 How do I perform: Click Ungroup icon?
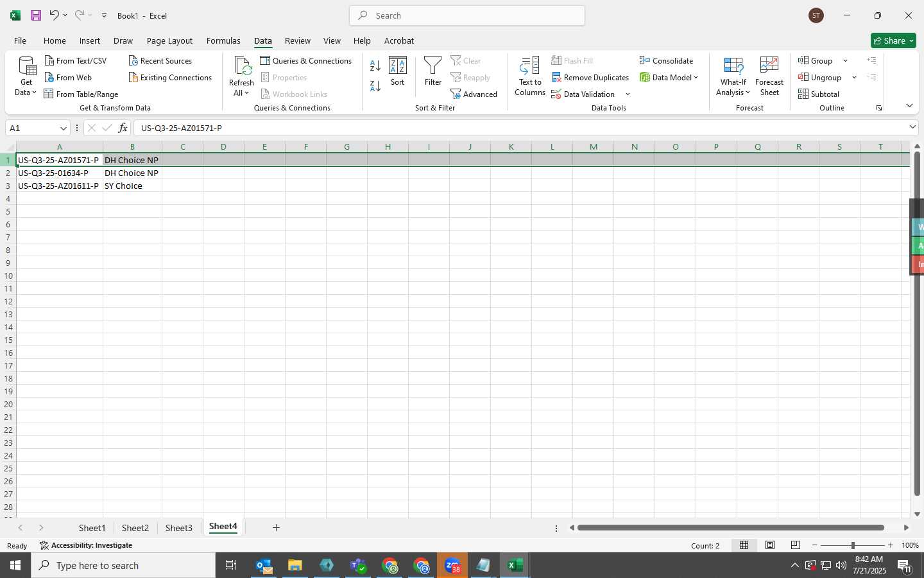[x=819, y=77]
